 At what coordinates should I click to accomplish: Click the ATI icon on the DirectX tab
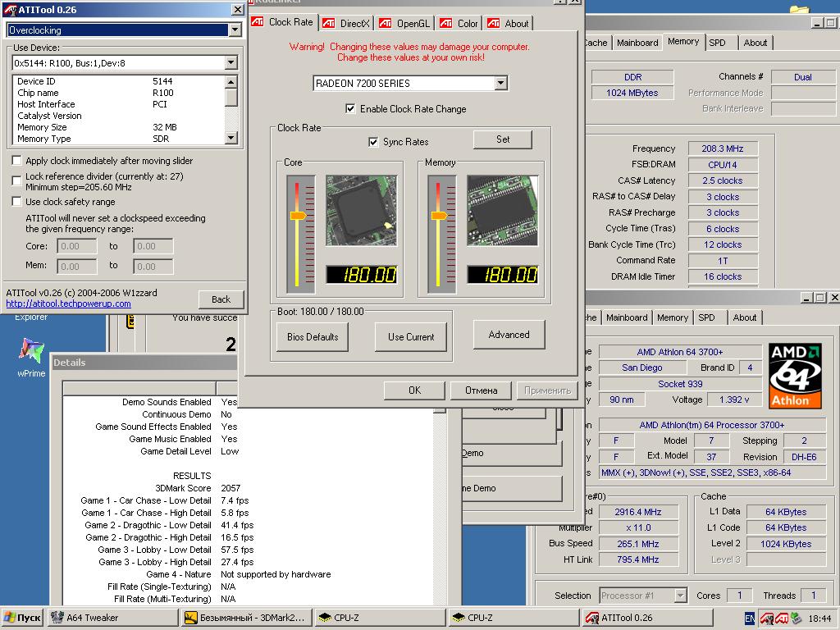(329, 23)
